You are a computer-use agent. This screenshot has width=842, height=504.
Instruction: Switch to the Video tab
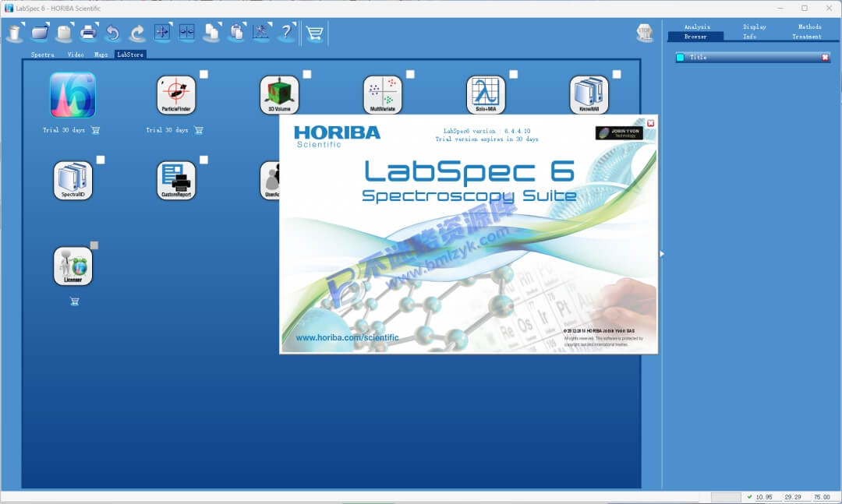coord(76,55)
